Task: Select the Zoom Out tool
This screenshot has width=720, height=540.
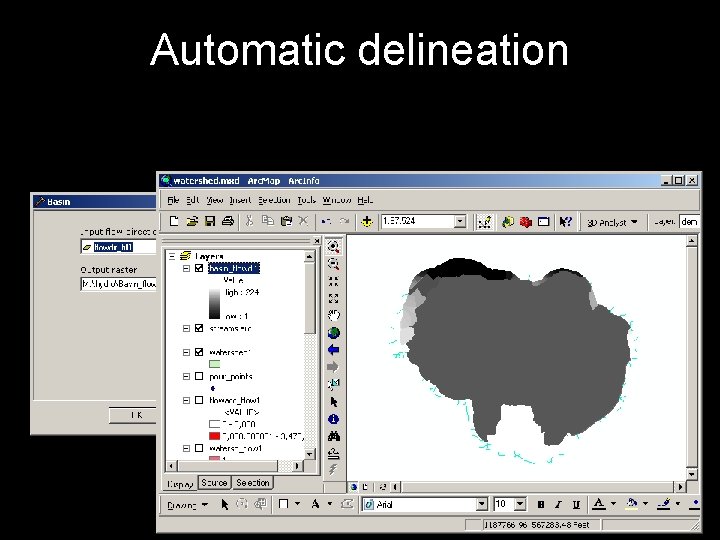Action: 334,264
